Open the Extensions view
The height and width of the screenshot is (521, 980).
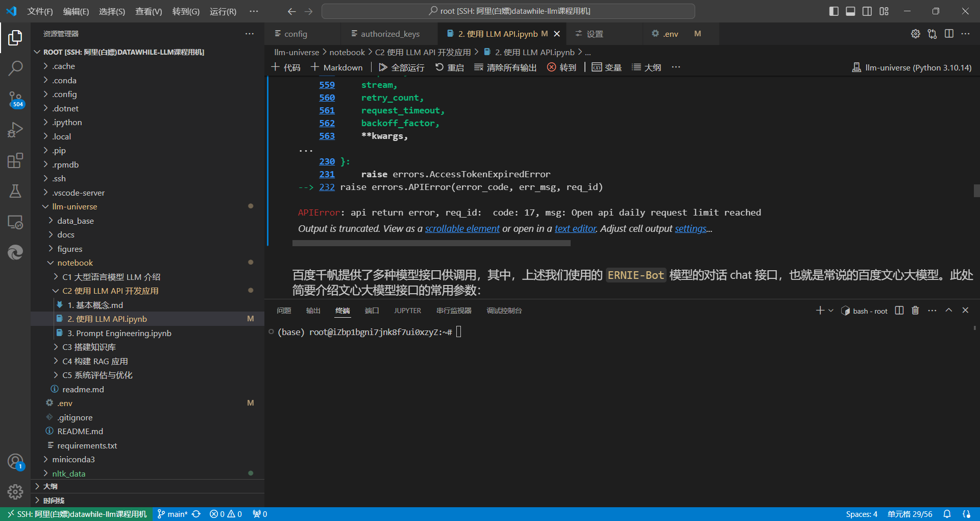click(x=15, y=161)
